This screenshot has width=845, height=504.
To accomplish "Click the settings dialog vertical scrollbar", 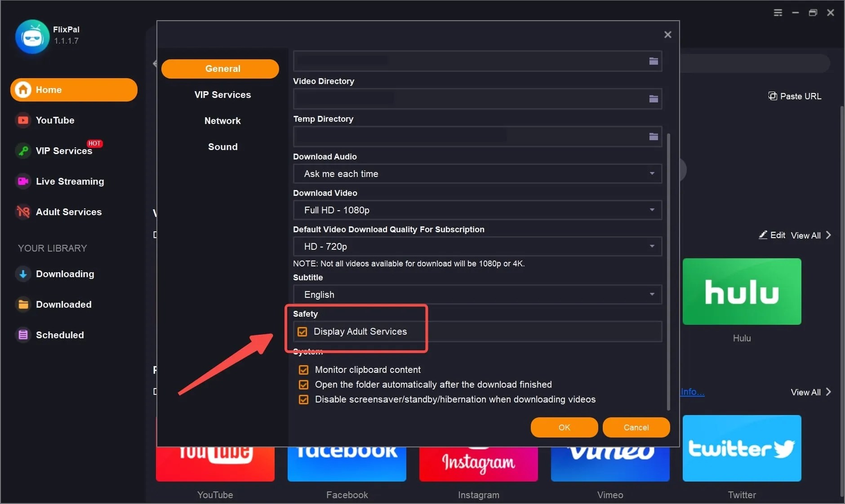I will click(x=669, y=272).
